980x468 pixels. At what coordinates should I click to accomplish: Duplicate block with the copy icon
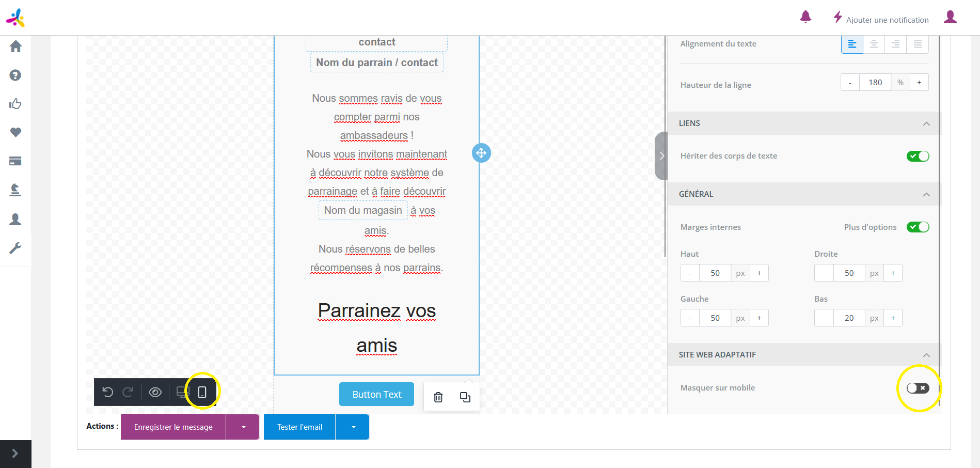pos(465,397)
